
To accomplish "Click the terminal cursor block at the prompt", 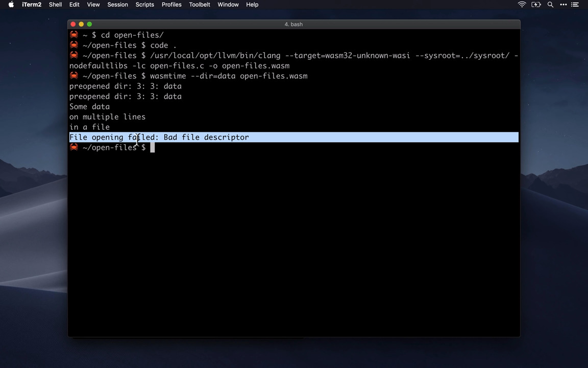I will (152, 148).
